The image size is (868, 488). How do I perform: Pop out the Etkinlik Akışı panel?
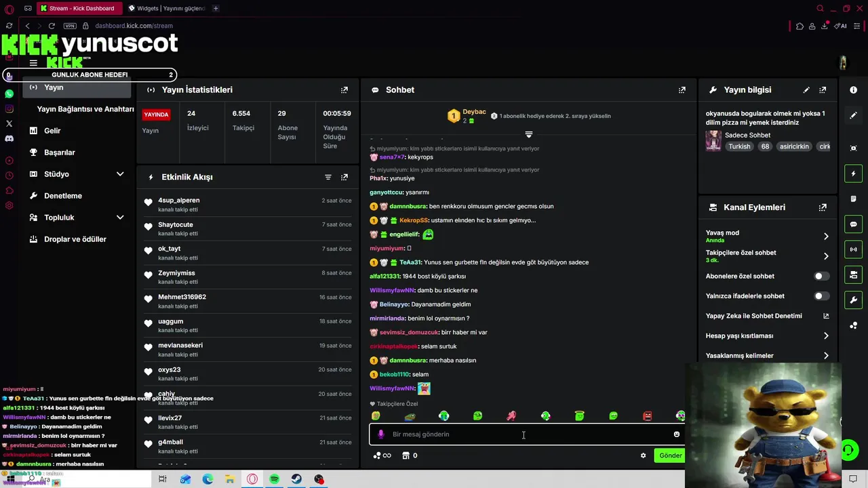344,177
